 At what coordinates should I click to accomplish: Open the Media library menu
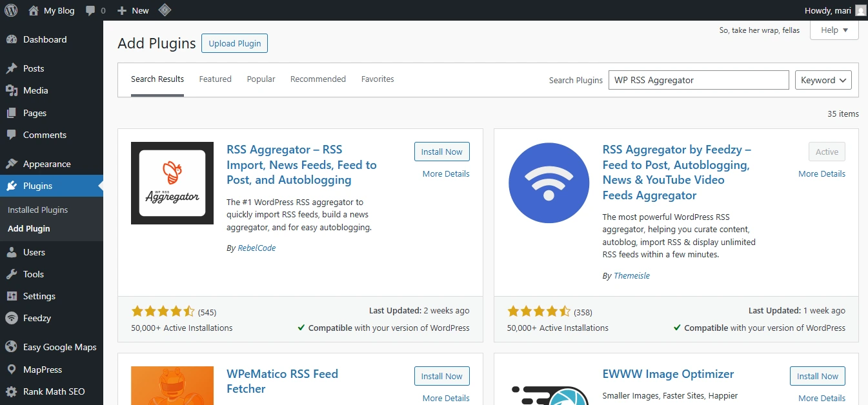point(52,90)
